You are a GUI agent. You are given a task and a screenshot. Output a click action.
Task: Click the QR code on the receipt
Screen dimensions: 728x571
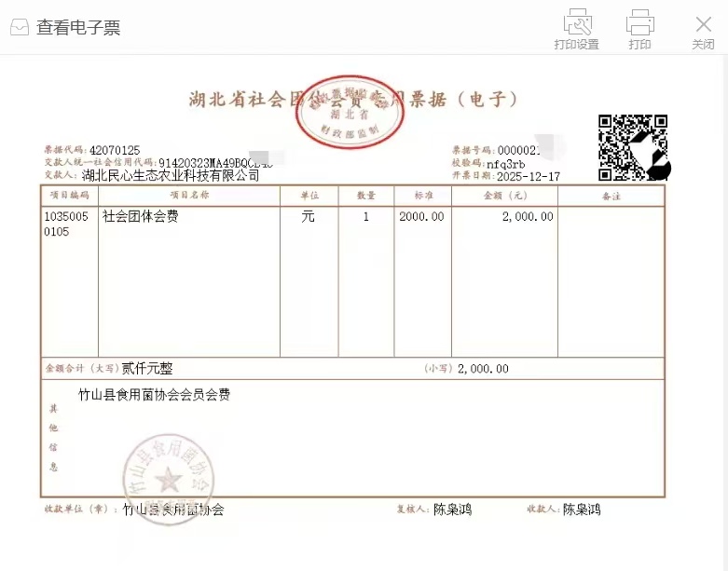[633, 147]
